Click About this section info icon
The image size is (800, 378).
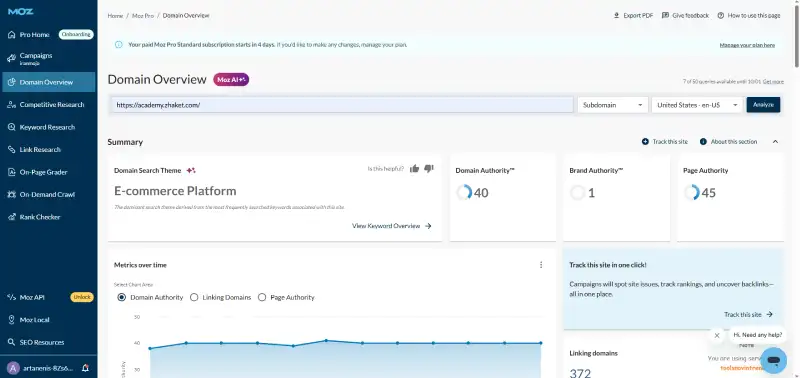(703, 142)
